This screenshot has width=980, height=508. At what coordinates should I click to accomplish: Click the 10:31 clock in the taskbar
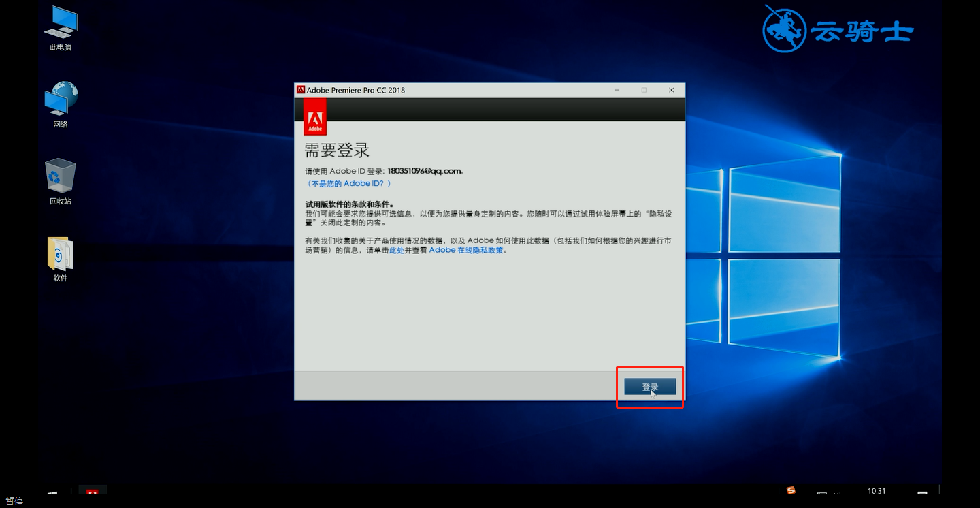[x=877, y=491]
